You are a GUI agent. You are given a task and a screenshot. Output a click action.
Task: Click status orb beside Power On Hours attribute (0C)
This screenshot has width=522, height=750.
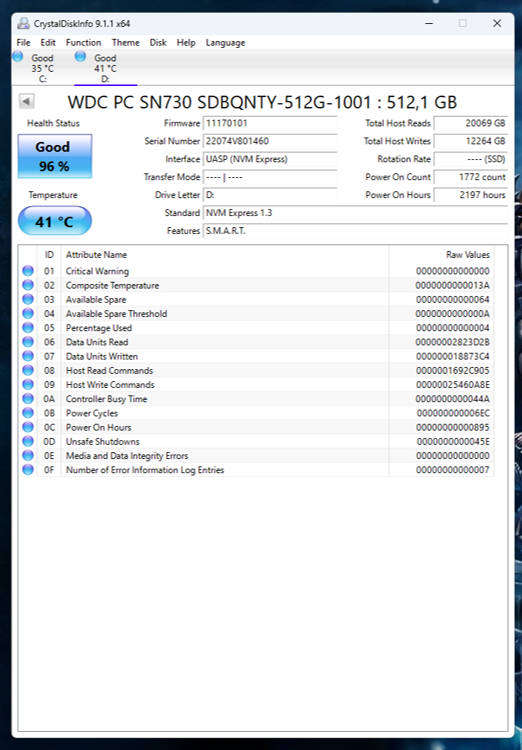click(x=28, y=427)
